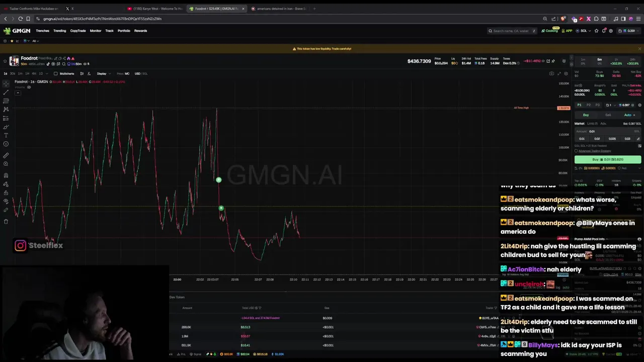Select the Limit order type
The height and width of the screenshot is (362, 644).
pos(592,124)
